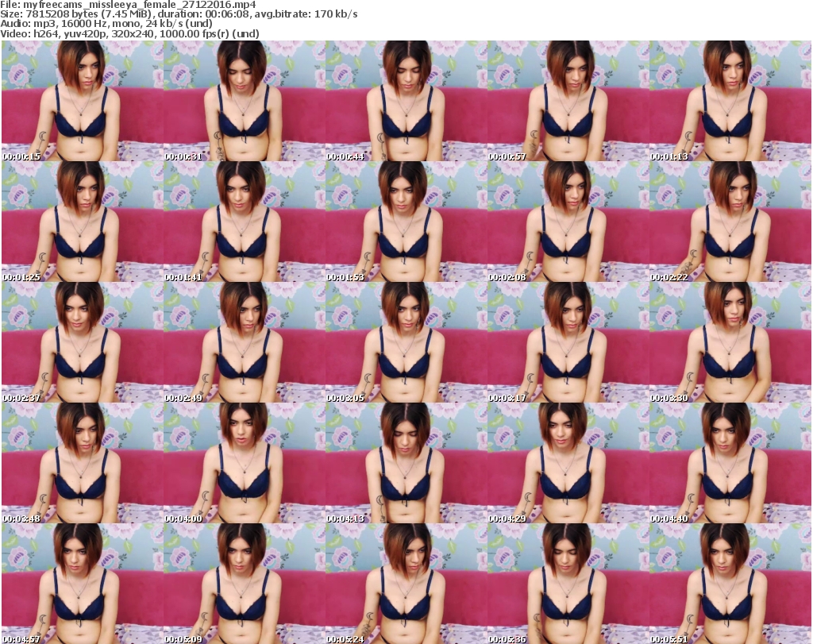Select the thumbnail frame stamped 00:04:40
813x644 pixels.
[x=730, y=463]
